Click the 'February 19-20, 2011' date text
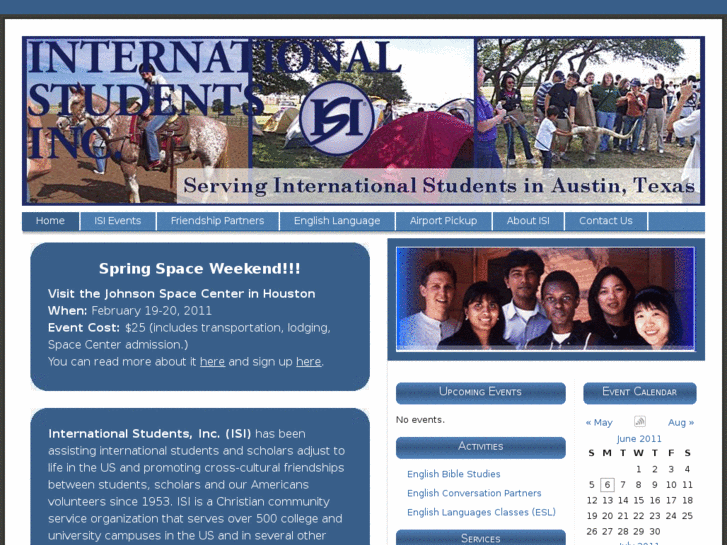The height and width of the screenshot is (545, 727). pyautogui.click(x=151, y=311)
